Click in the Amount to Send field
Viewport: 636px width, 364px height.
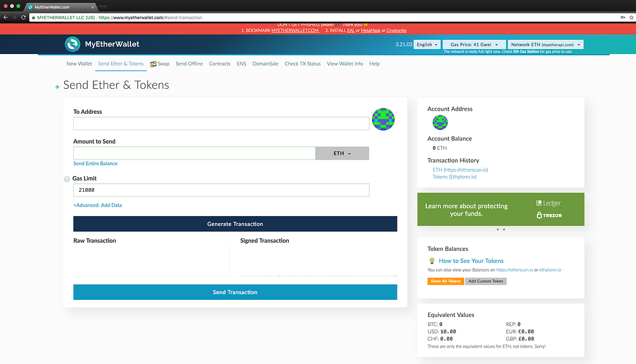[194, 153]
